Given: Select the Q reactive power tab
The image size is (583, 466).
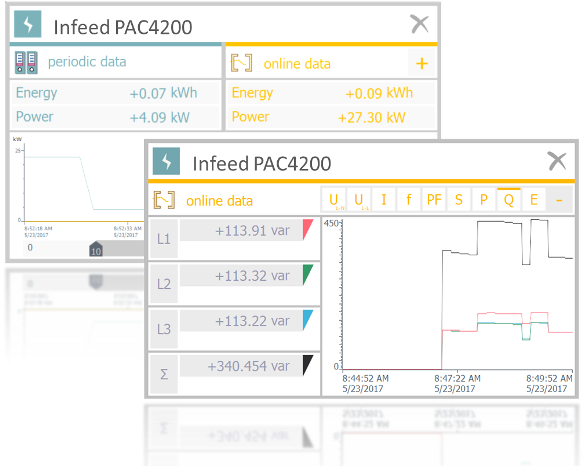Looking at the screenshot, I should (x=508, y=200).
